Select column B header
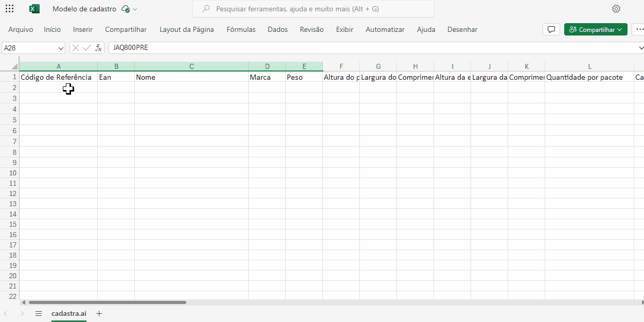Screen dimensions: 644x322 click(116, 66)
